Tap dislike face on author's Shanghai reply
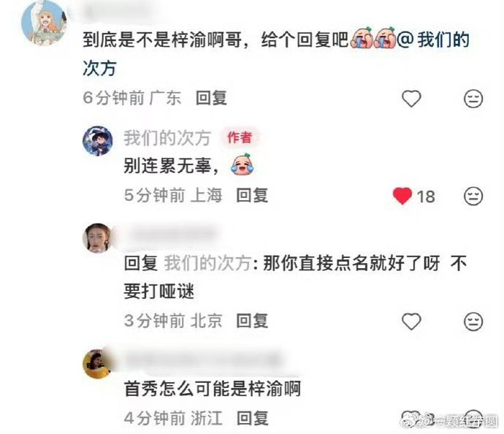 point(473,196)
